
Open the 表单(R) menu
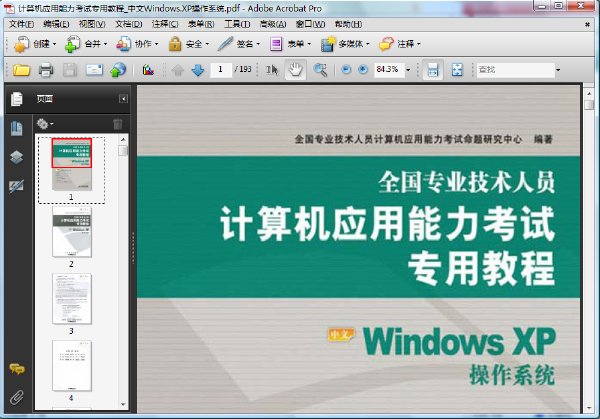(201, 24)
